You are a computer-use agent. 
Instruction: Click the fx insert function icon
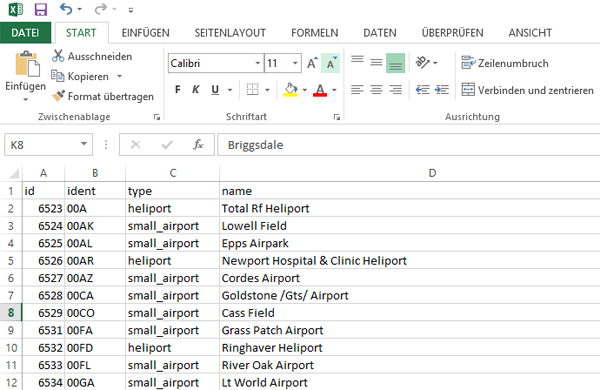198,145
